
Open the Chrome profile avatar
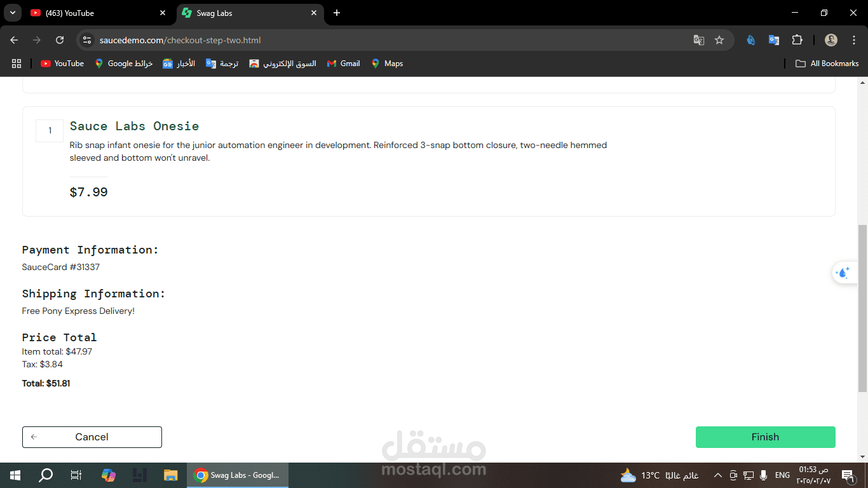831,40
